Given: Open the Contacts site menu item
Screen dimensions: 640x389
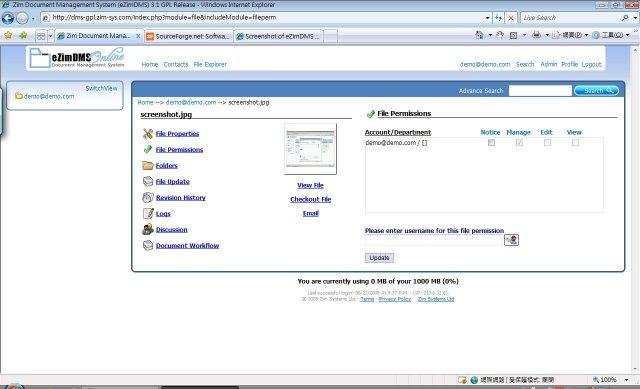Looking at the screenshot, I should 176,64.
